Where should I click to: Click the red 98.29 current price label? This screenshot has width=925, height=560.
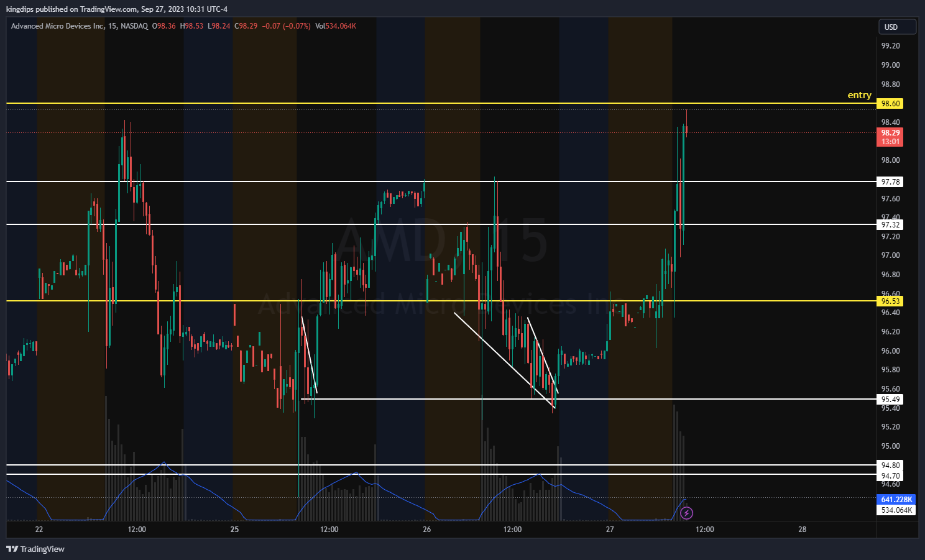890,132
